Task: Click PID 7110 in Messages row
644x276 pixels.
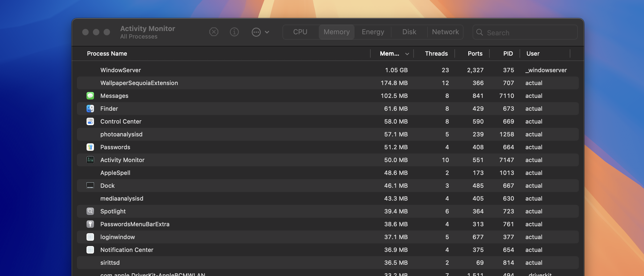Action: coord(507,96)
